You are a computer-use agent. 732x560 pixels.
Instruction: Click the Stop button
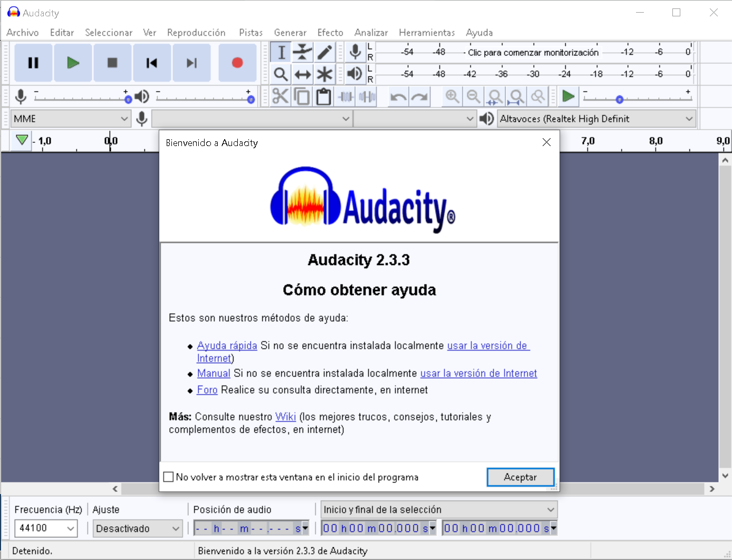(112, 63)
